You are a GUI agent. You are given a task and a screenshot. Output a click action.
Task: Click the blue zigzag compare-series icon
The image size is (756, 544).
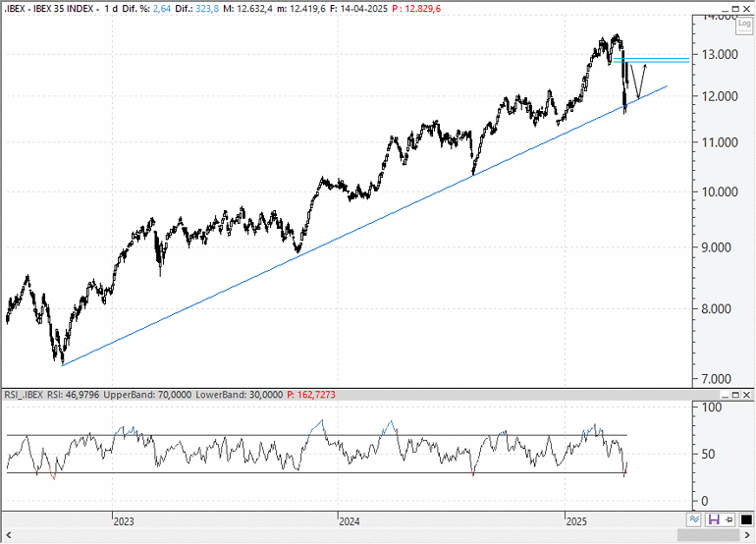(x=694, y=519)
